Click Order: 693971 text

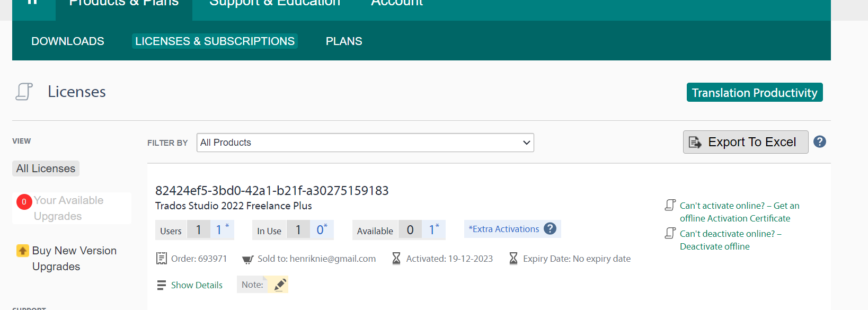(199, 259)
